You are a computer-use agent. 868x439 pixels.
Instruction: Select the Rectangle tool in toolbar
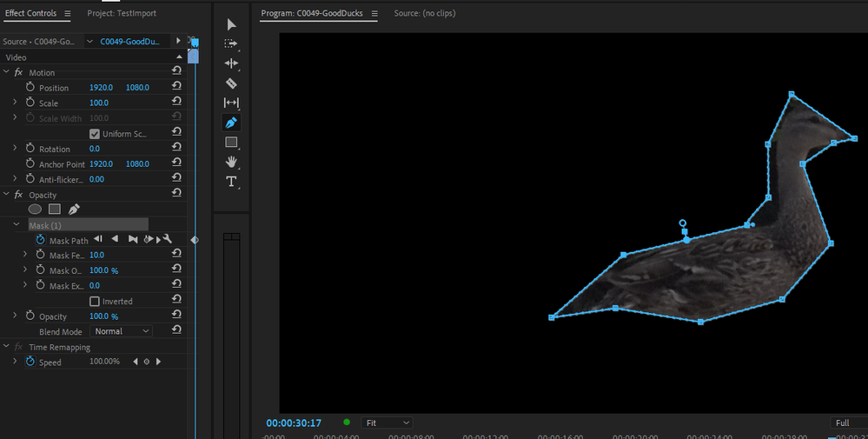tap(231, 143)
